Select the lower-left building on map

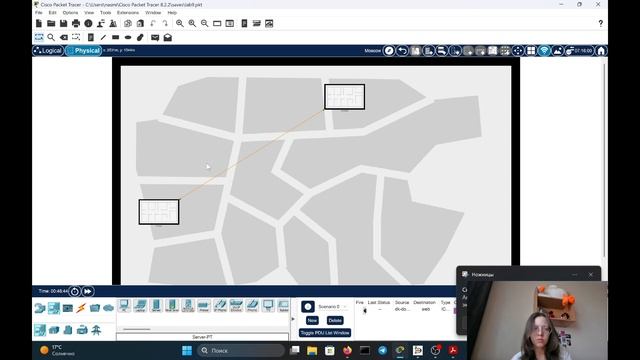[159, 212]
